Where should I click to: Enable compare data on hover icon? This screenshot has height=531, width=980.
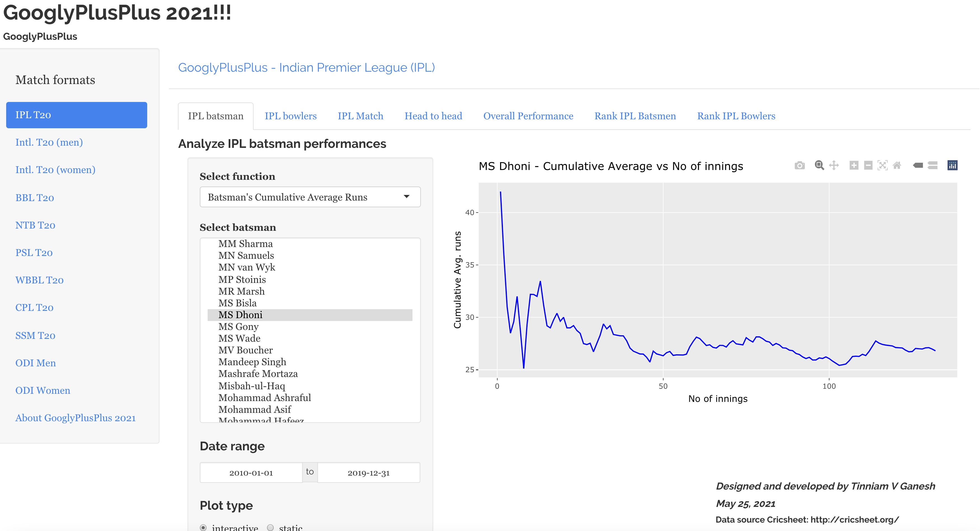point(932,165)
